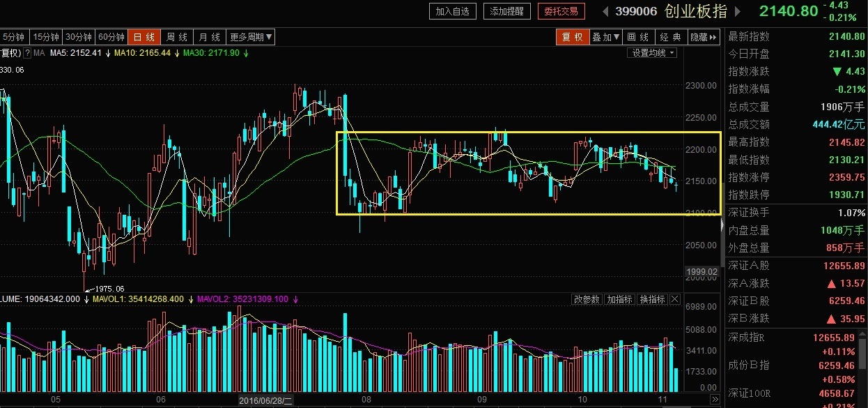The image size is (868, 408).
Task: Go to the previous stock arrow
Action: (x=604, y=11)
